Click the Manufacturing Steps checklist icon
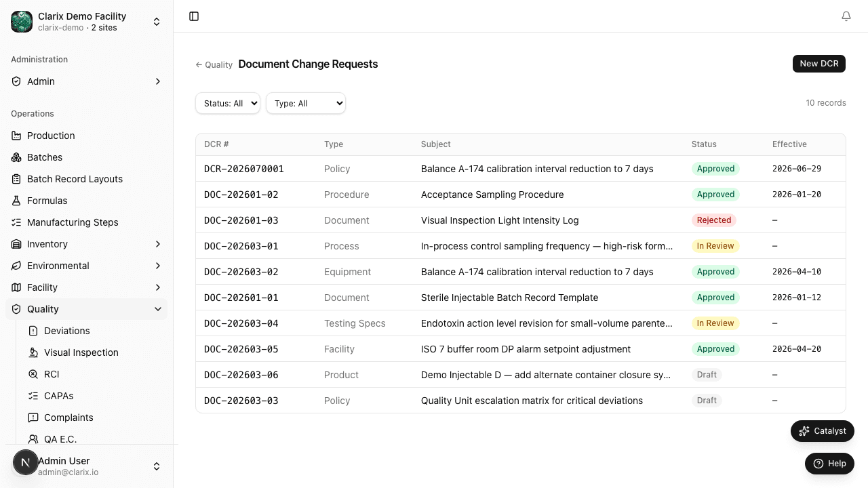 tap(16, 222)
